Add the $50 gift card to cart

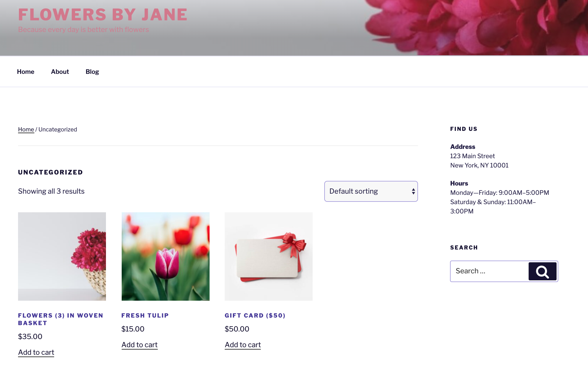point(243,345)
